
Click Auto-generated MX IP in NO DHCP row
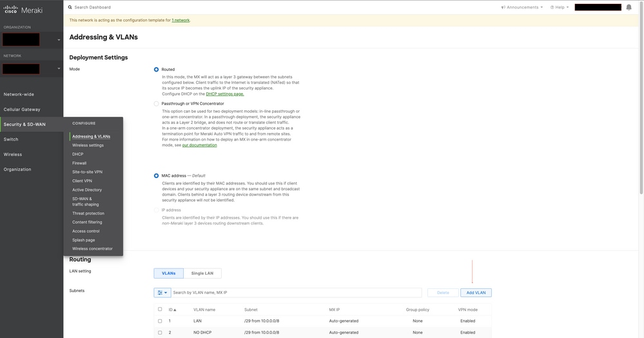click(344, 333)
